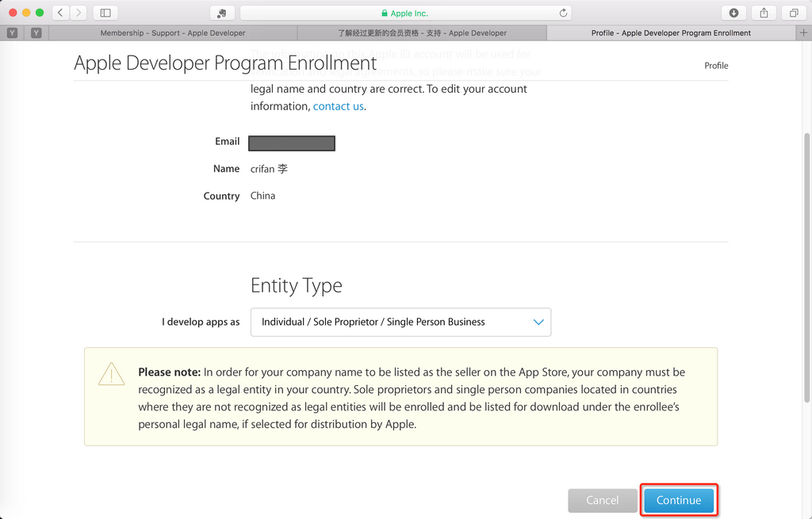
Task: Show all tabs overview icon
Action: coord(793,13)
